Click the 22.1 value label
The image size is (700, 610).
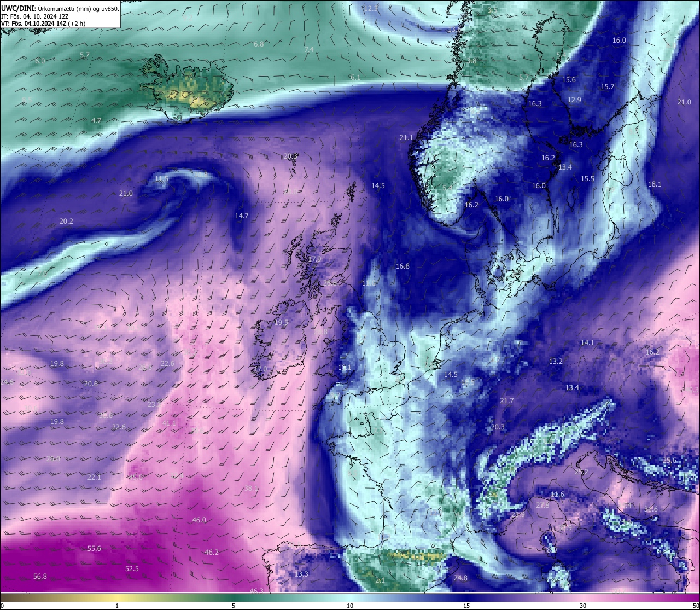94,477
